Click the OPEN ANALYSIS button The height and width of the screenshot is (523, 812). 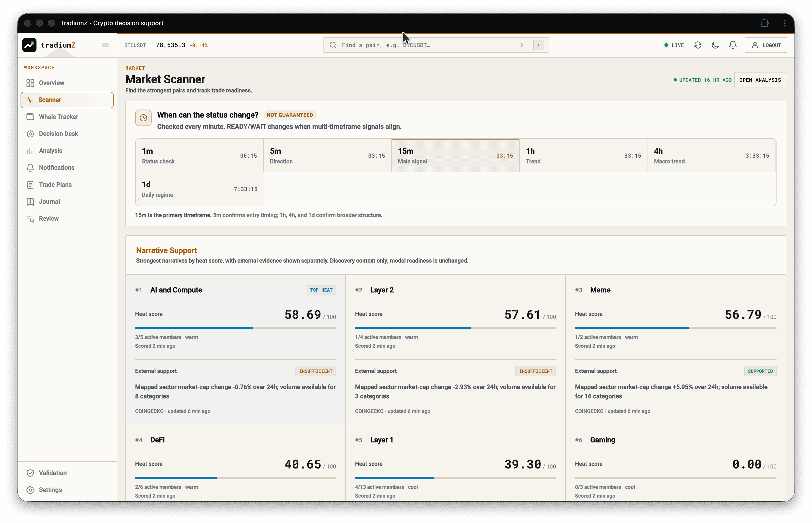click(760, 80)
